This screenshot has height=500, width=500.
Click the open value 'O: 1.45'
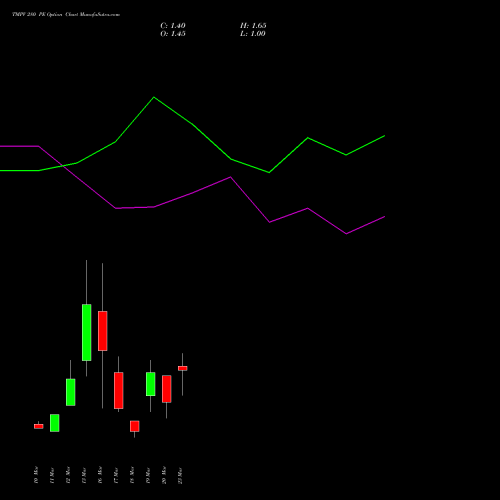tap(173, 34)
